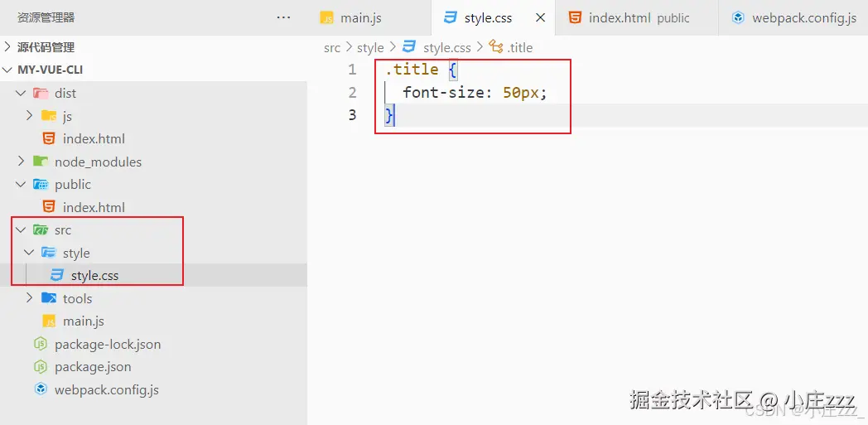Click the public folder icon
868x425 pixels.
pyautogui.click(x=41, y=184)
